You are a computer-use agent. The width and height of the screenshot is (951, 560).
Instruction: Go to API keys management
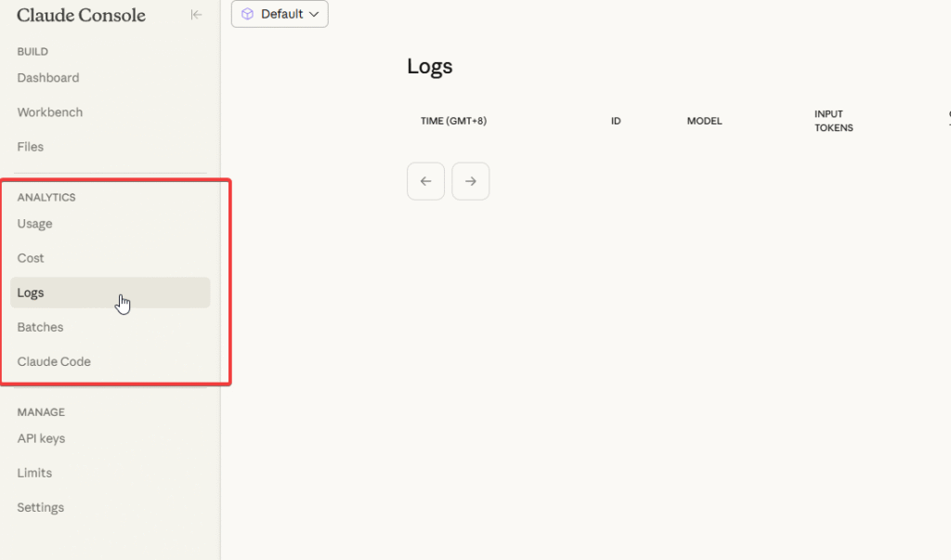(41, 438)
